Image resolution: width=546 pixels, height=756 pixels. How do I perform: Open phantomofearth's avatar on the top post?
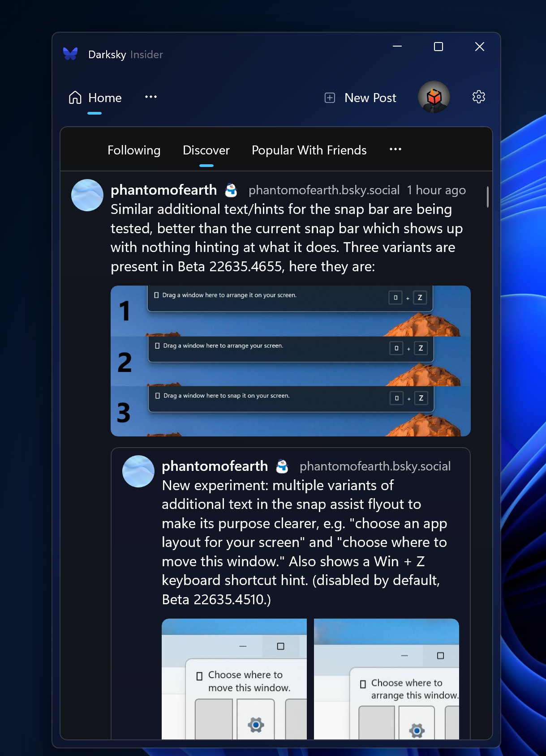click(x=87, y=195)
